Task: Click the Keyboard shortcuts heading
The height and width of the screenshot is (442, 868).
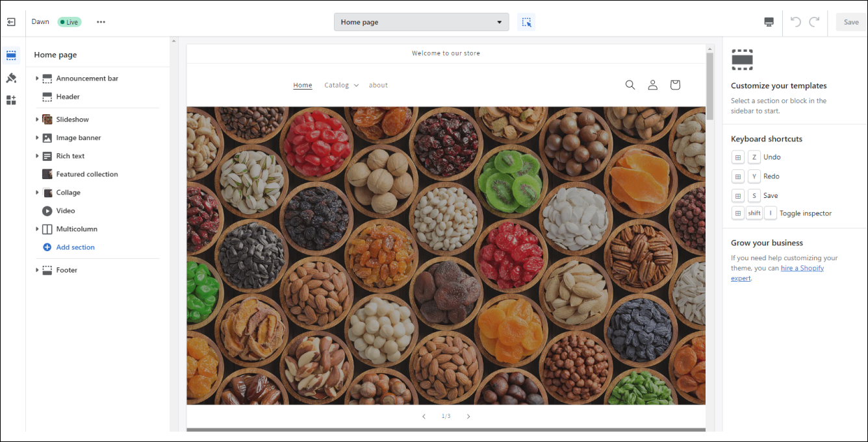Action: click(767, 139)
